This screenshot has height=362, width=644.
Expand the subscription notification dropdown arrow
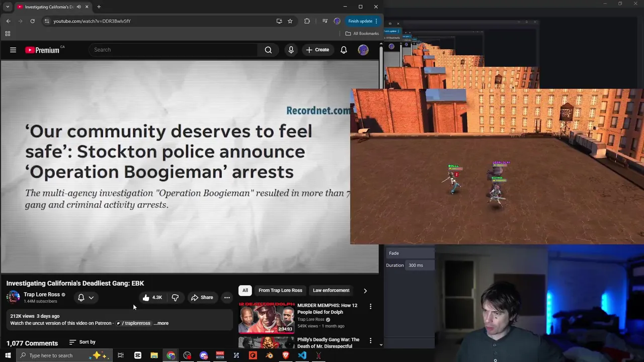[x=91, y=298]
